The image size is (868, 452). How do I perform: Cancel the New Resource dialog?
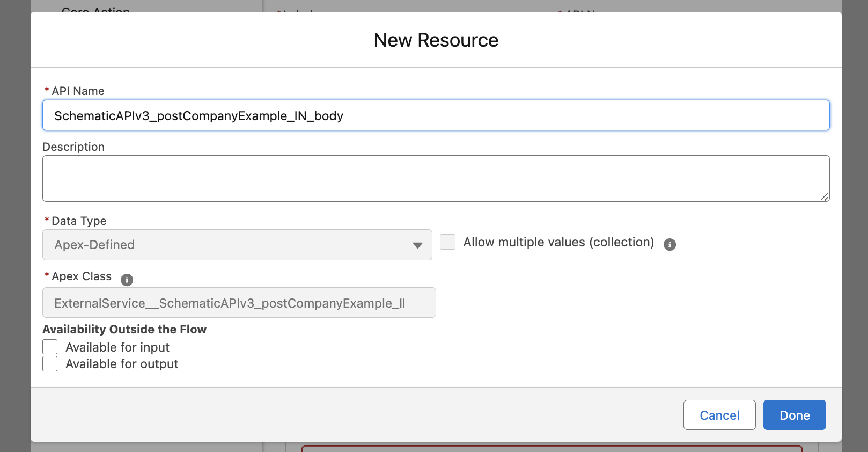point(719,415)
